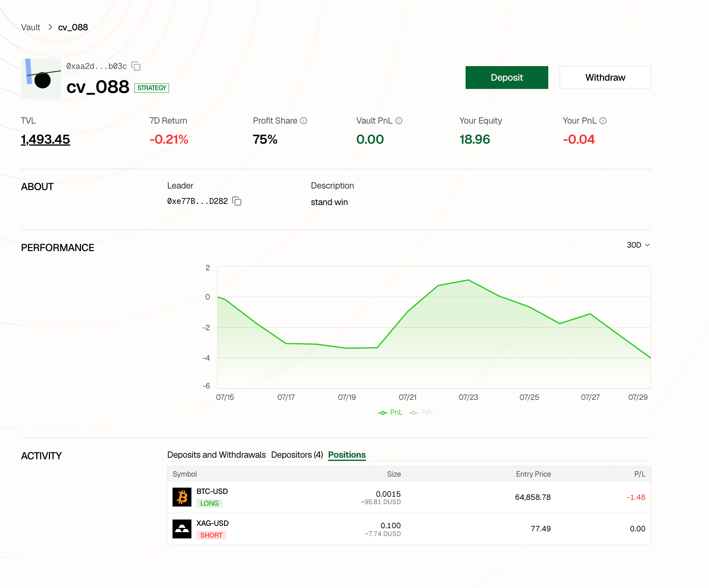Select the Bitcoin BTC-USD icon
This screenshot has width=709, height=588.
pos(182,497)
